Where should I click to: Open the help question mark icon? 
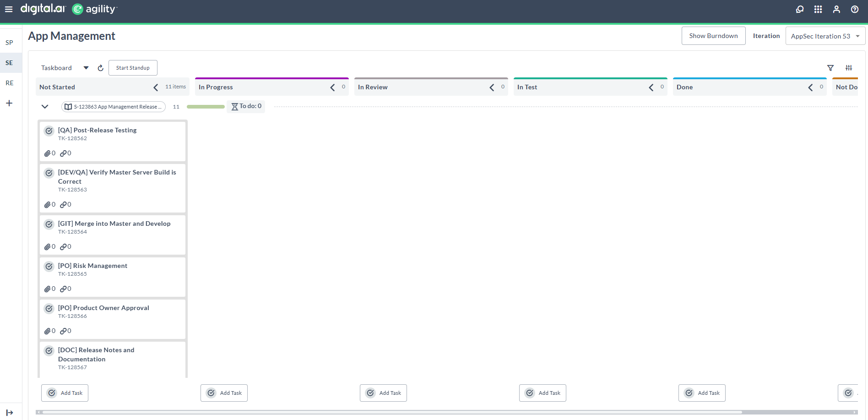[855, 9]
